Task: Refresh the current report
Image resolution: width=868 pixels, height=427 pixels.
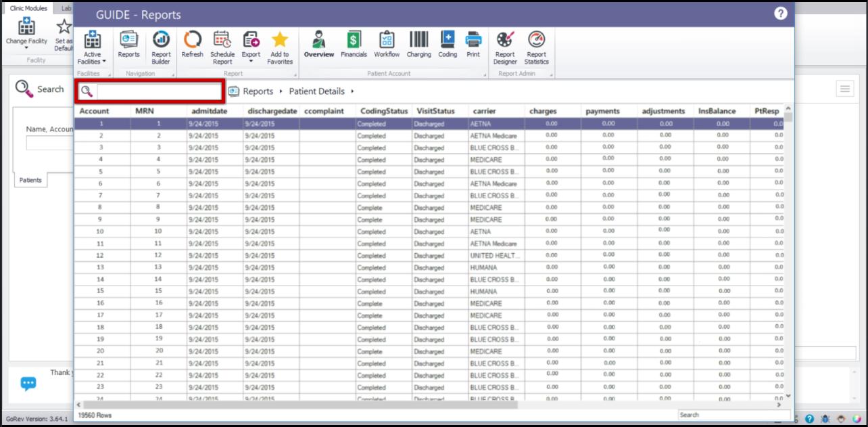Action: [192, 45]
